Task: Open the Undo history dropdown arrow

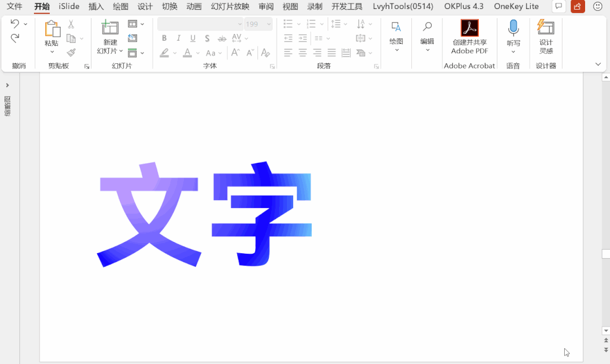Action: [x=25, y=24]
